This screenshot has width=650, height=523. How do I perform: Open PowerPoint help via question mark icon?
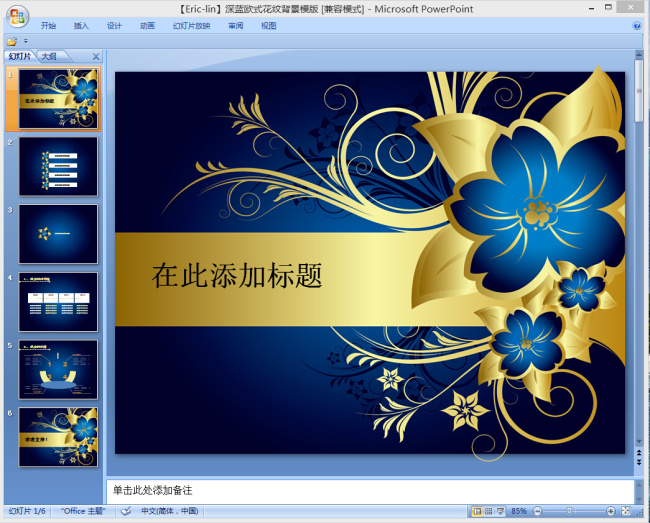(x=637, y=26)
